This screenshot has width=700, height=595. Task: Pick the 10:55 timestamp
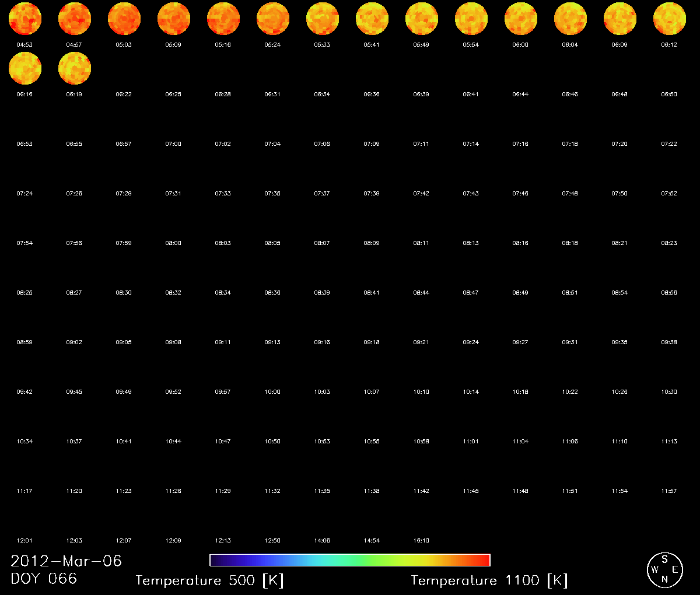coord(372,442)
